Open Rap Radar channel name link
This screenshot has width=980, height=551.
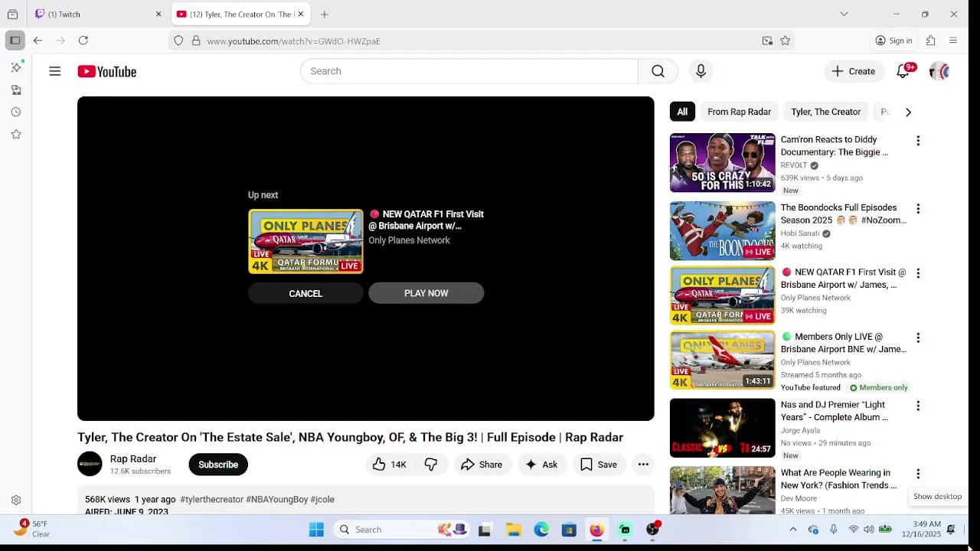pyautogui.click(x=133, y=458)
